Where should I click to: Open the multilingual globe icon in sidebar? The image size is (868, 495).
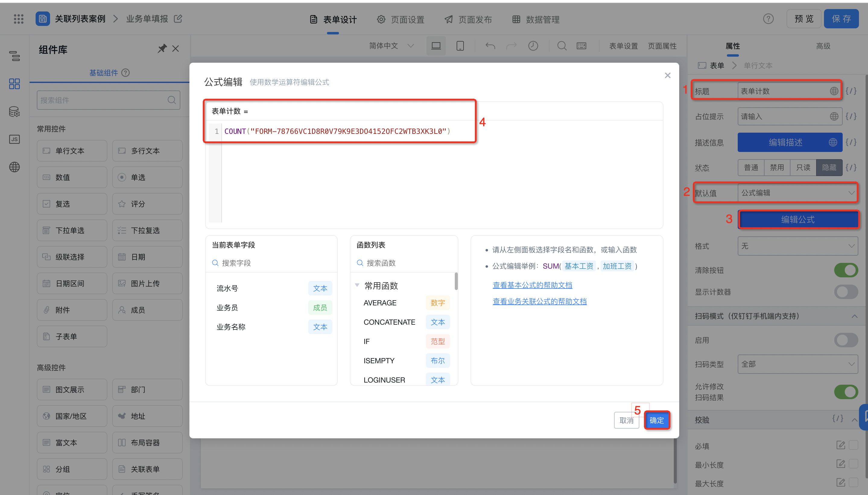[x=14, y=167]
